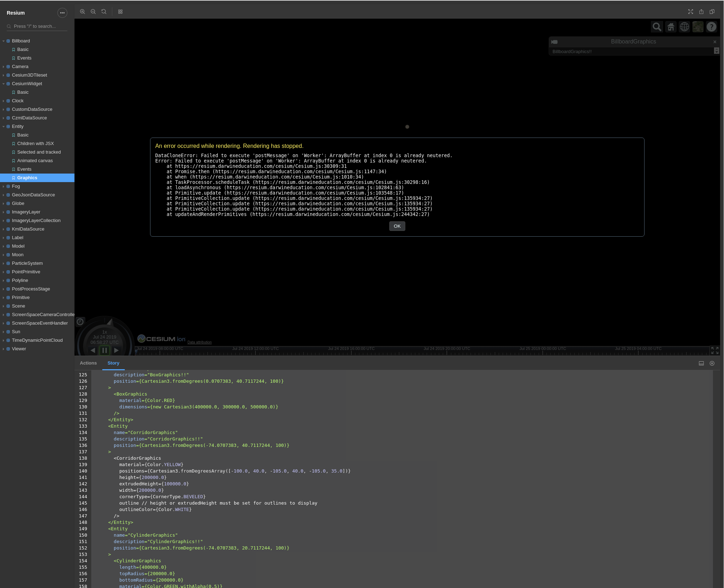
Task: Open the scene mode picker globe icon
Action: tap(684, 26)
